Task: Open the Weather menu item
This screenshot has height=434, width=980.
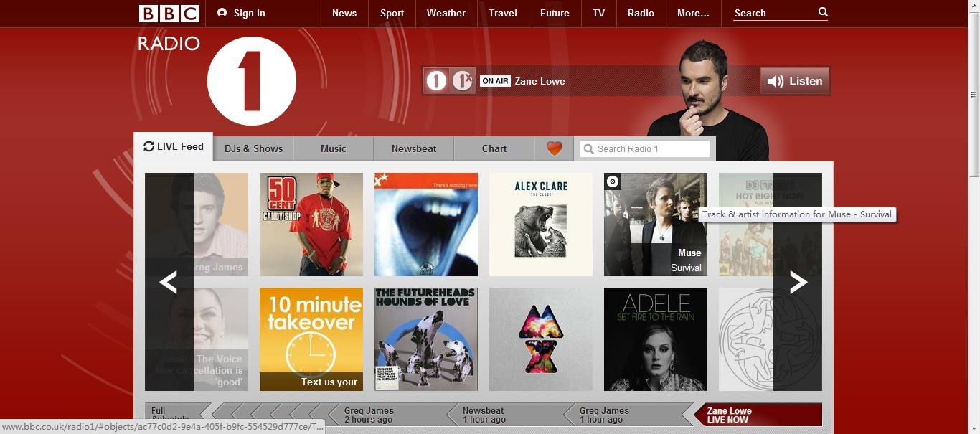Action: (446, 13)
